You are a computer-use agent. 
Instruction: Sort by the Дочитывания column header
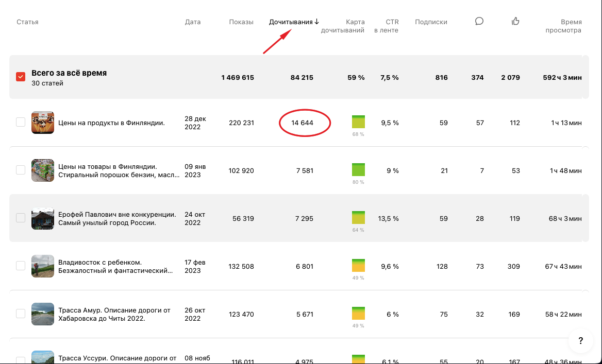(x=291, y=22)
